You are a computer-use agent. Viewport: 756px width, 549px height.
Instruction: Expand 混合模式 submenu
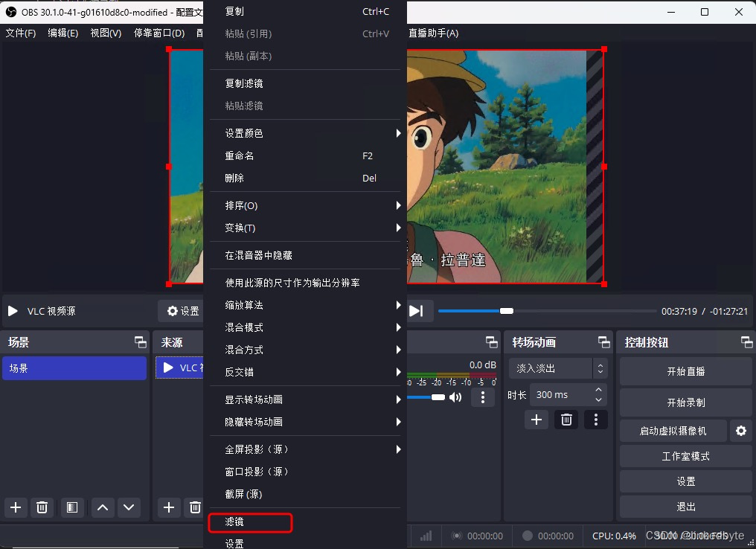pos(305,327)
